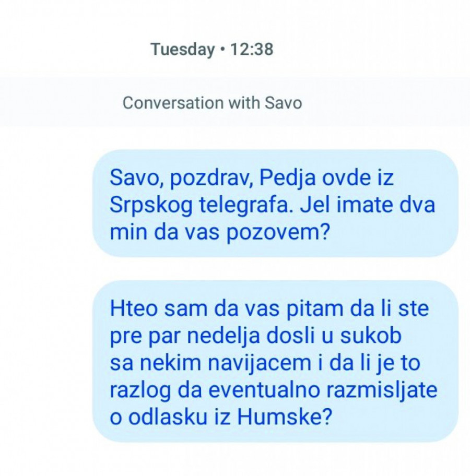This screenshot has width=470, height=476.
Task: Select the first message greeting Savo
Action: coord(275,204)
